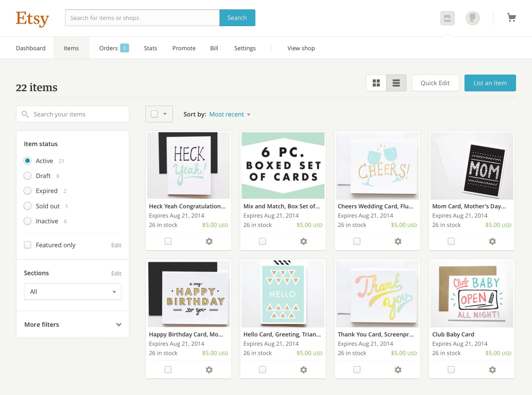The height and width of the screenshot is (395, 532).
Task: Select the Sold out item status
Action: click(28, 206)
